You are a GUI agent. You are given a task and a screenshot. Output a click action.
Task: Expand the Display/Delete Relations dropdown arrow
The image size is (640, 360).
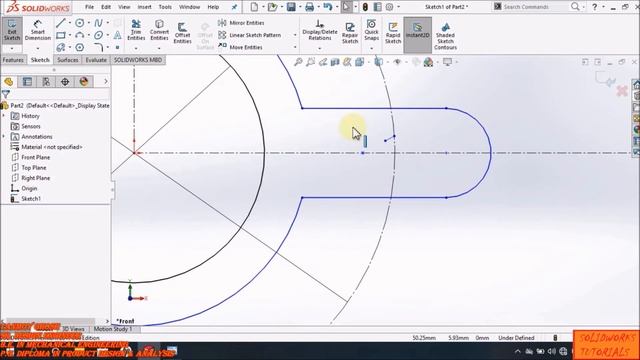[x=320, y=48]
